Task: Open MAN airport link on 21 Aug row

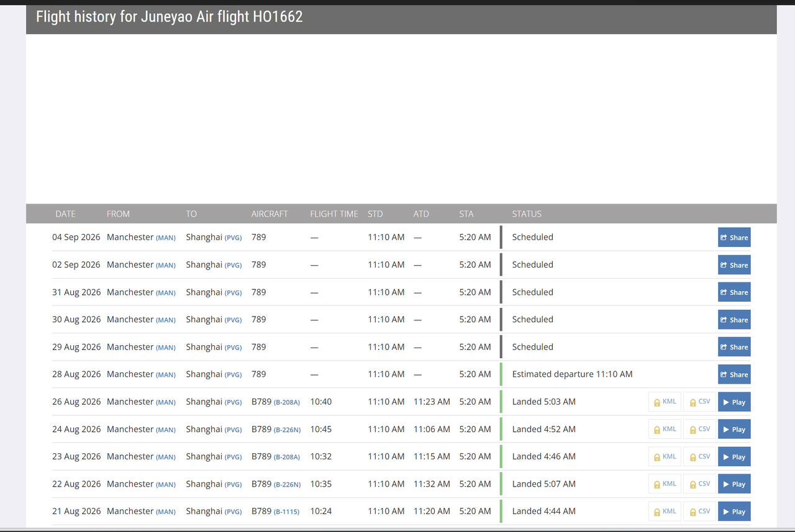Action: (166, 512)
